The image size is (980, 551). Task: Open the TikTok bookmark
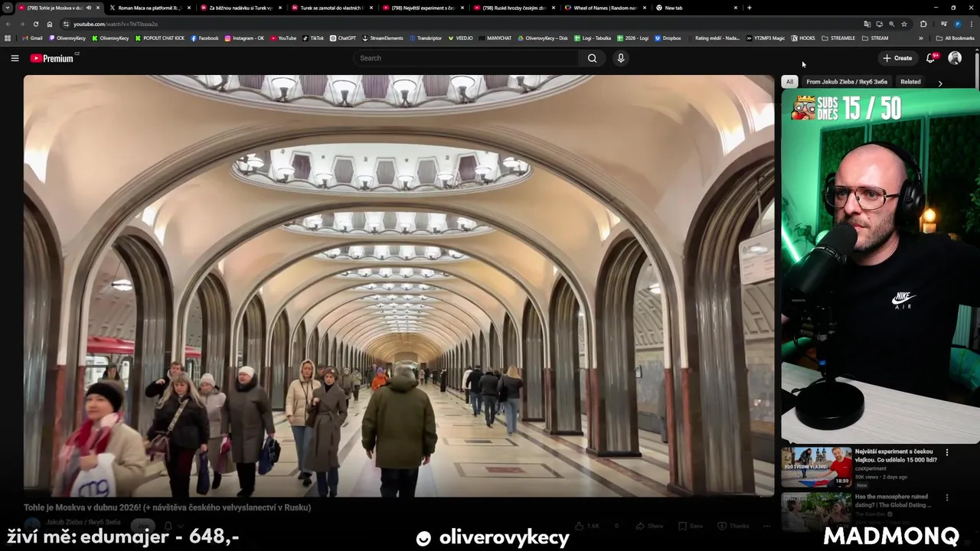(313, 38)
